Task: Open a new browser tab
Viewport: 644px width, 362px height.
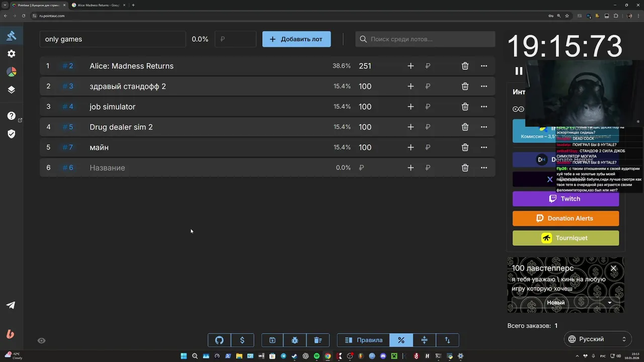Action: point(133,5)
